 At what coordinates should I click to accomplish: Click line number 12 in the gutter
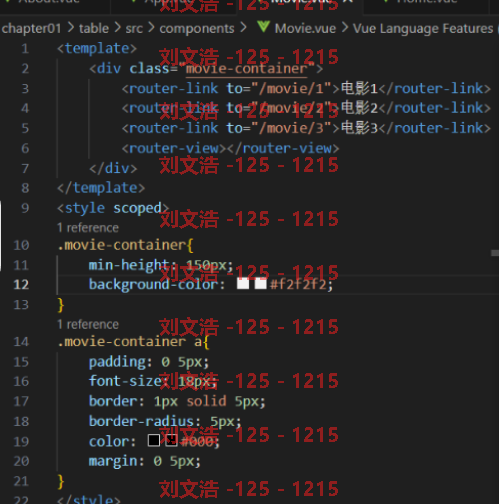21,284
